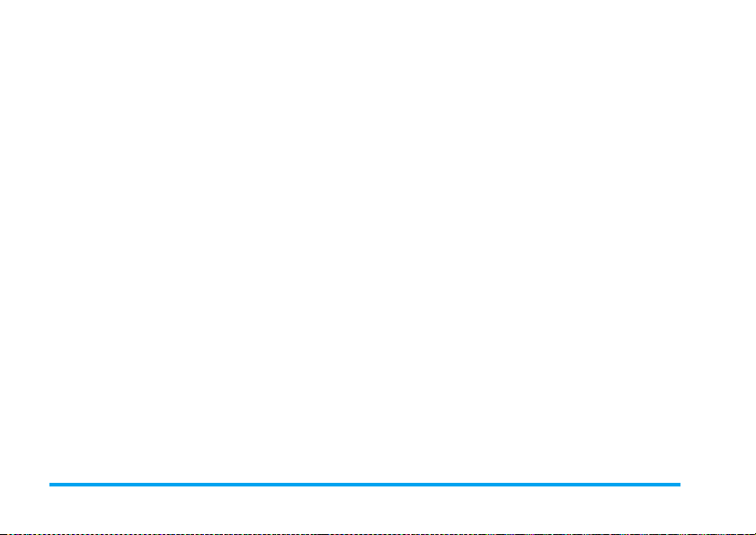The height and width of the screenshot is (535, 756).
Task: Click the right end of the blue line
Action: click(679, 485)
